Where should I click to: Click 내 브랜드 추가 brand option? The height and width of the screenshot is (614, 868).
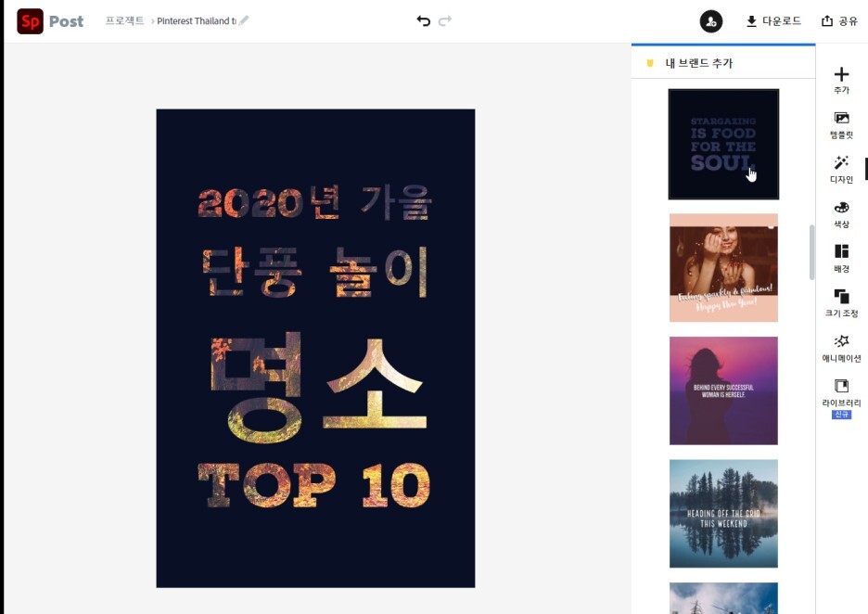[698, 63]
